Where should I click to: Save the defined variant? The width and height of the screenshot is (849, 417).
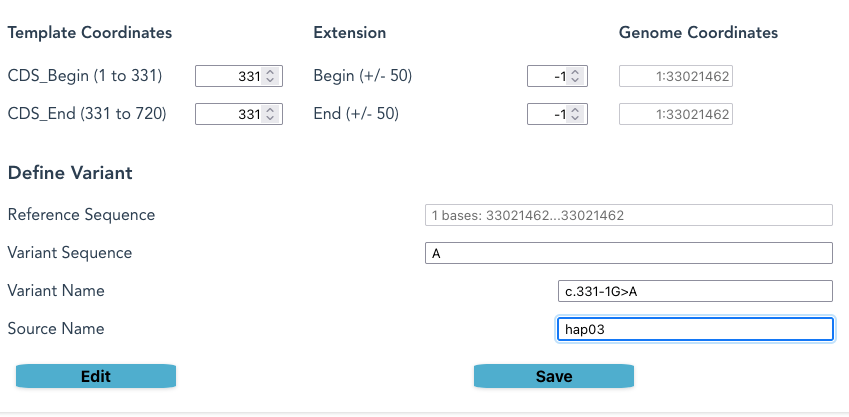[553, 376]
